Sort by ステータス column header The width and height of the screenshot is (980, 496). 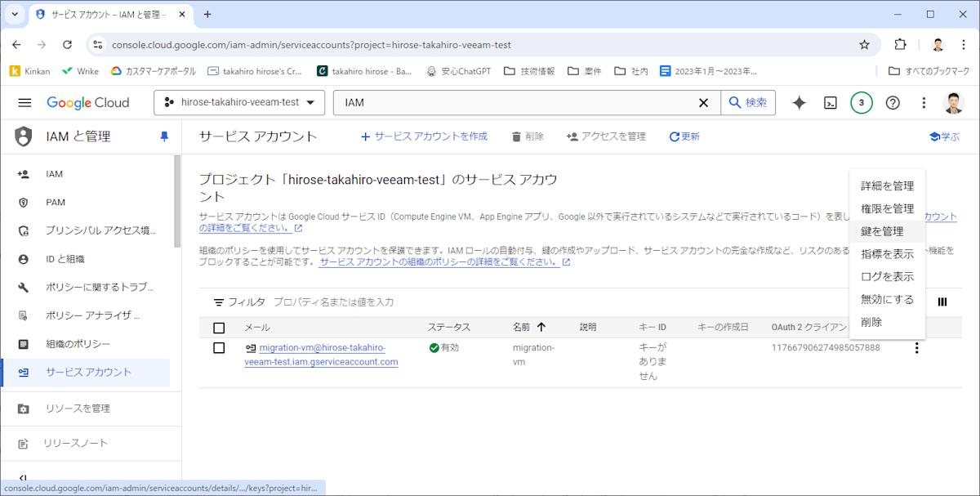(449, 328)
